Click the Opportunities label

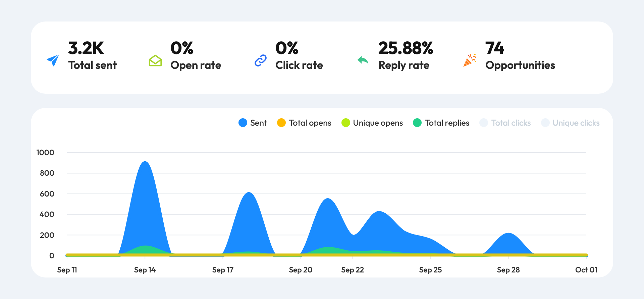[520, 66]
